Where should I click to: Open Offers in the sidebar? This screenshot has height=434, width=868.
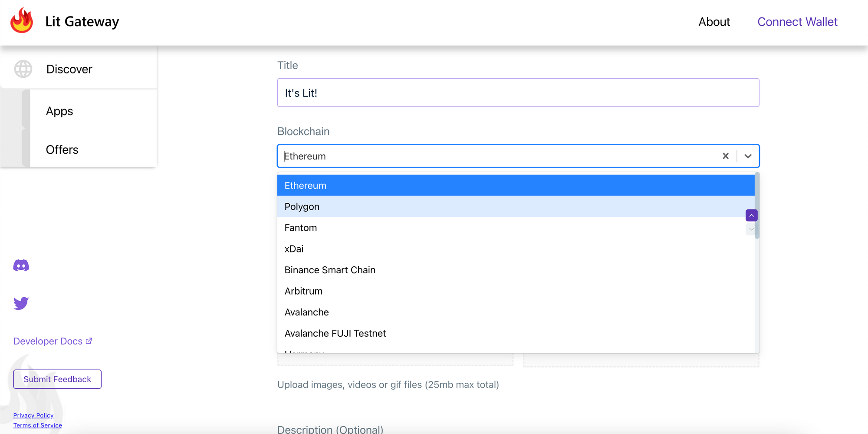(x=62, y=150)
